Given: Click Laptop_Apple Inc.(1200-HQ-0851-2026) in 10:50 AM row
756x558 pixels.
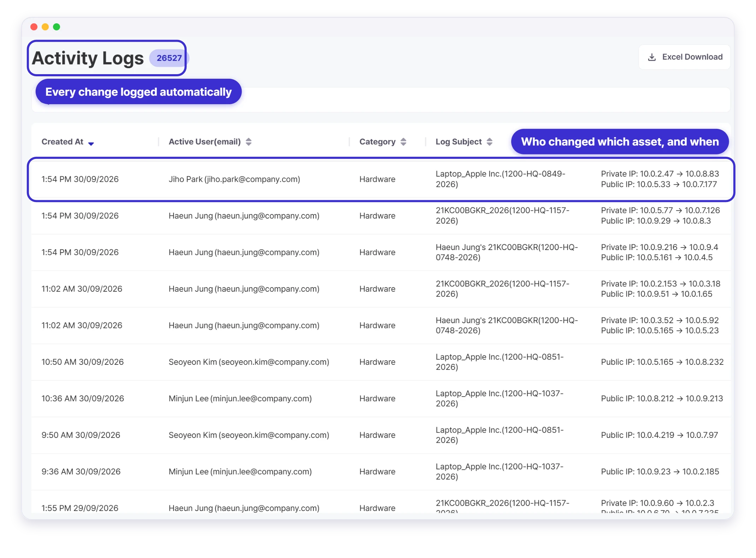Looking at the screenshot, I should coord(500,362).
